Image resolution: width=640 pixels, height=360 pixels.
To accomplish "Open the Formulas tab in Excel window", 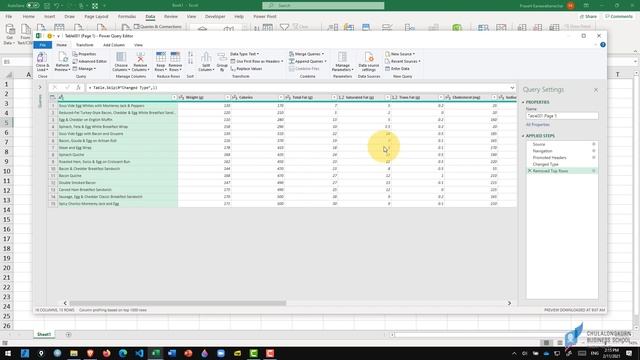I will point(127,17).
